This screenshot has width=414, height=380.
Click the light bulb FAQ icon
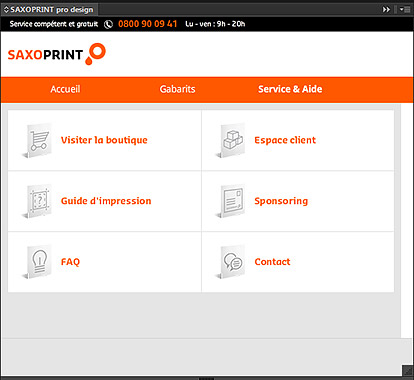click(37, 262)
